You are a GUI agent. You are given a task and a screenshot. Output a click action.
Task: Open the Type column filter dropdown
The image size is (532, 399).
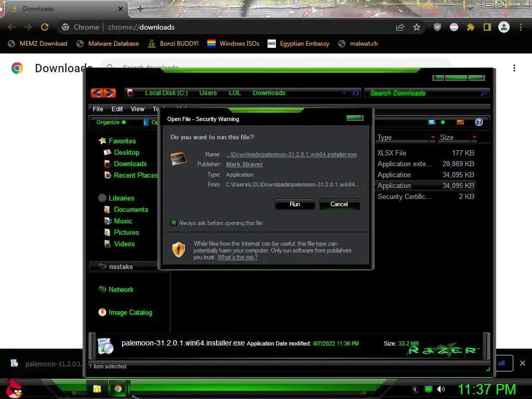click(x=433, y=137)
